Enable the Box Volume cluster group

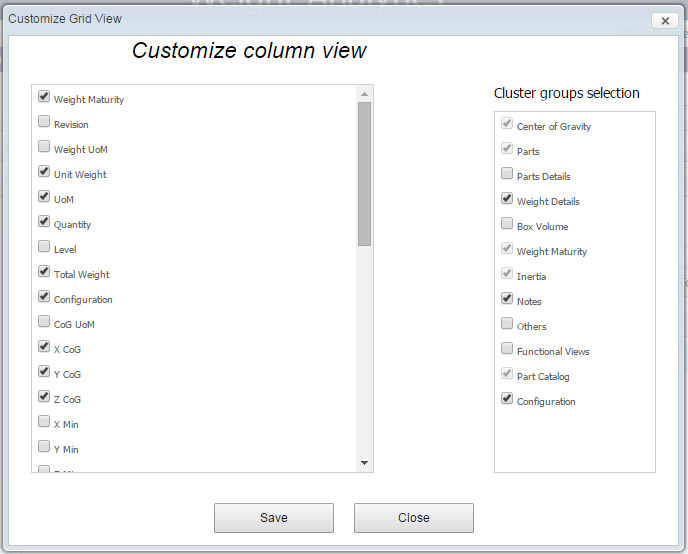tap(507, 225)
